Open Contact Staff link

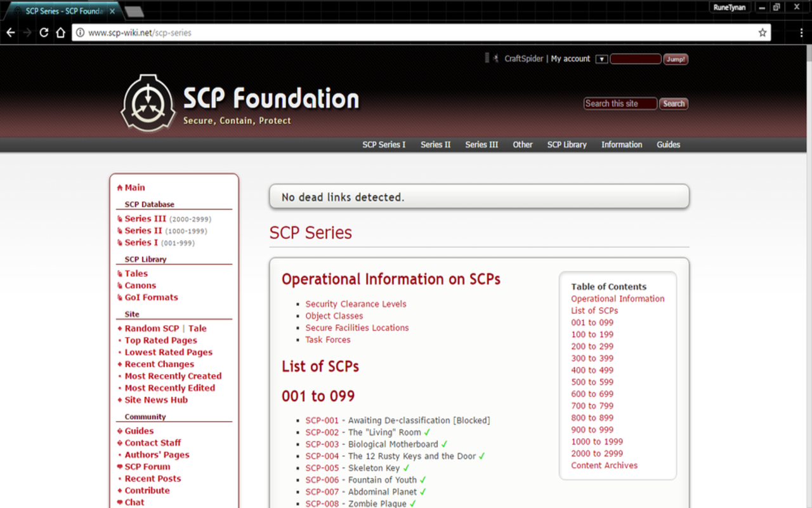point(152,443)
